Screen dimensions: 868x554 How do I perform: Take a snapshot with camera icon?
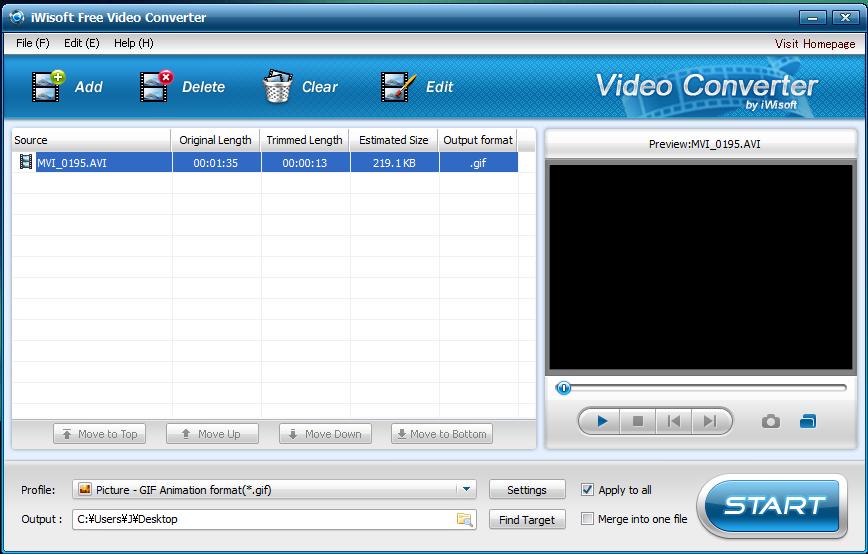(771, 422)
